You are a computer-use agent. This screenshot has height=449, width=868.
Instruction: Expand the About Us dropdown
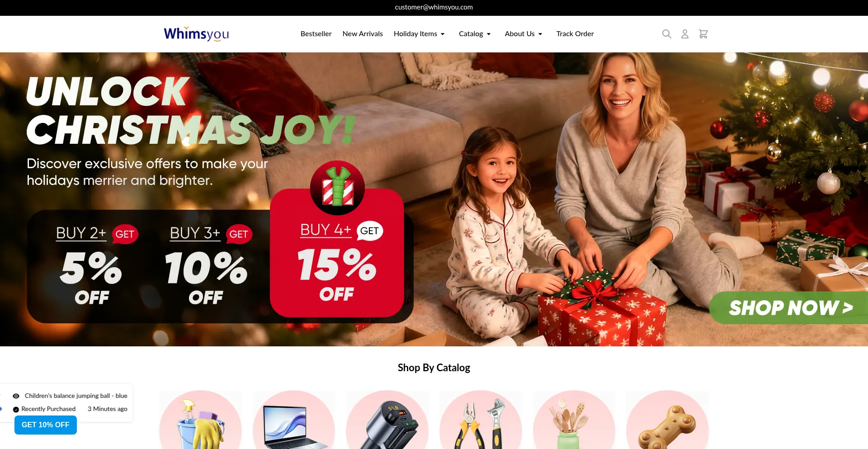tap(524, 34)
